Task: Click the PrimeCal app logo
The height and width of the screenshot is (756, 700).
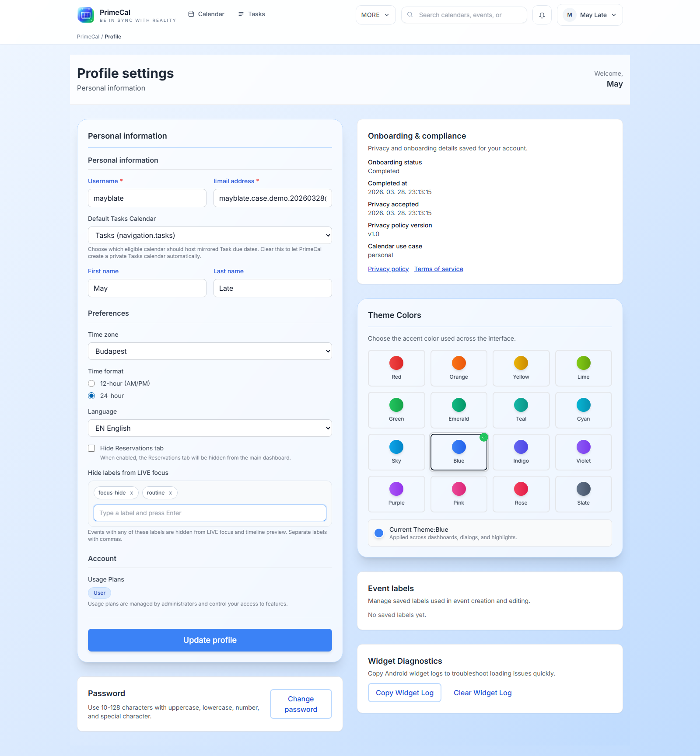Action: pos(85,14)
